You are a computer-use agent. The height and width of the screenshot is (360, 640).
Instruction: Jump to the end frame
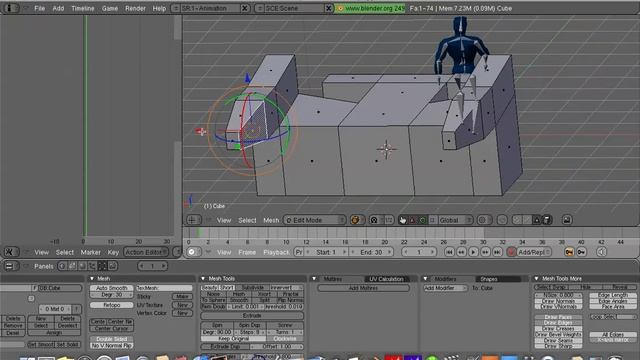click(x=497, y=252)
